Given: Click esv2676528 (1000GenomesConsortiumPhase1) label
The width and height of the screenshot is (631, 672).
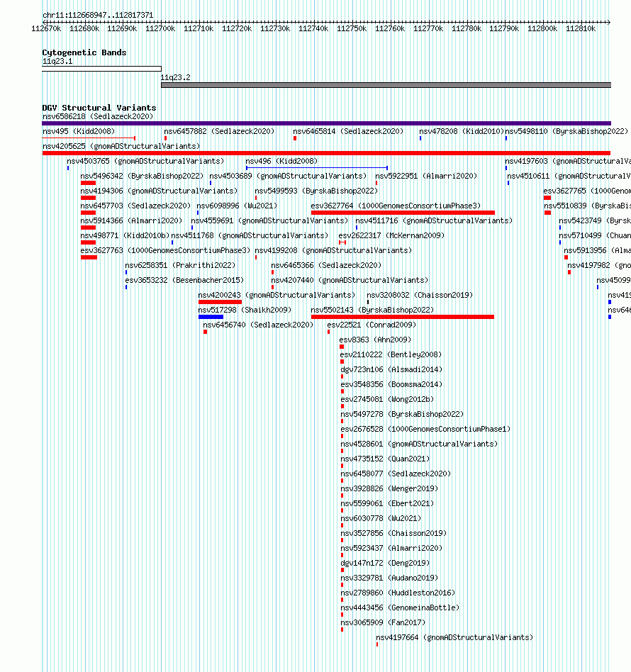Looking at the screenshot, I should point(425,430).
